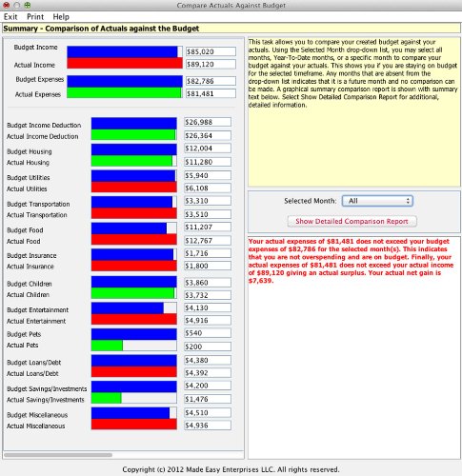Click the Actual Savings/Investments value field
This screenshot has height=476, width=462.
[x=208, y=399]
